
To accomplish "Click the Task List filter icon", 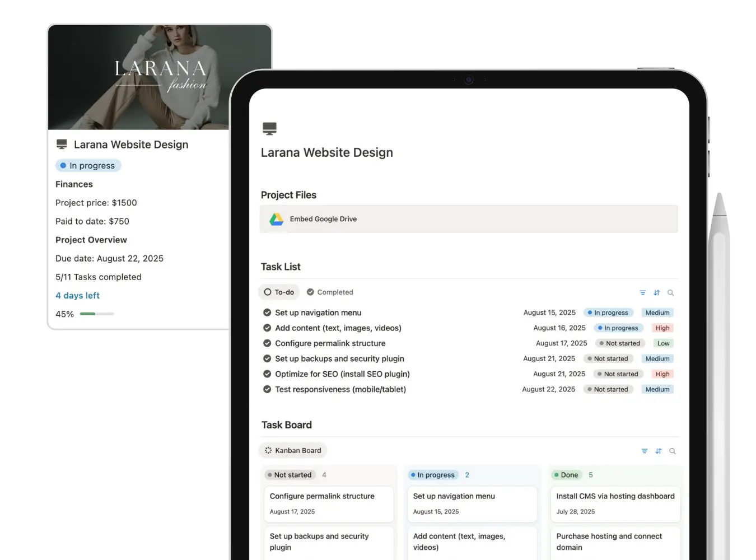I will pos(642,293).
